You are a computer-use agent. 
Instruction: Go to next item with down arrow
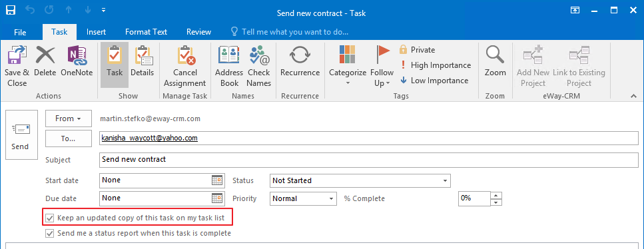[x=87, y=10]
